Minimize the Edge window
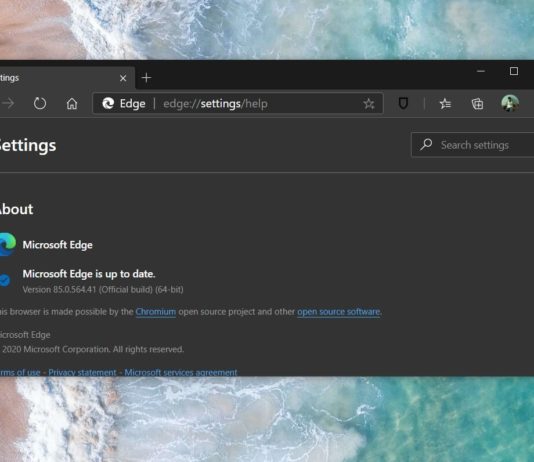534x462 pixels. 481,71
